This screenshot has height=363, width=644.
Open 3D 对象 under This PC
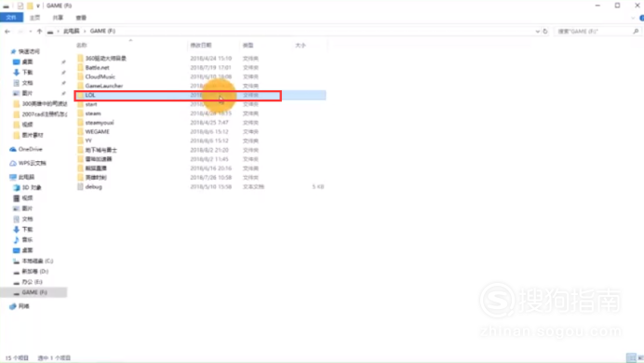32,188
